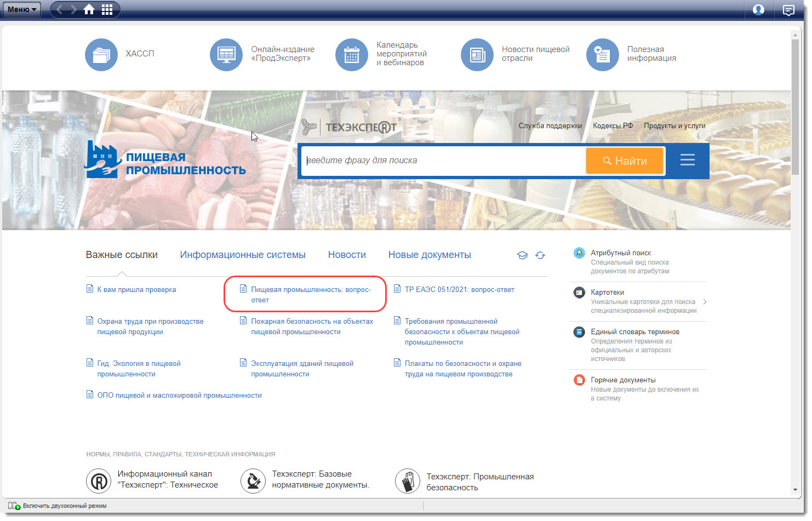Image resolution: width=812 pixels, height=521 pixels.
Task: Open Охрана труда при производстве link
Action: click(x=150, y=327)
